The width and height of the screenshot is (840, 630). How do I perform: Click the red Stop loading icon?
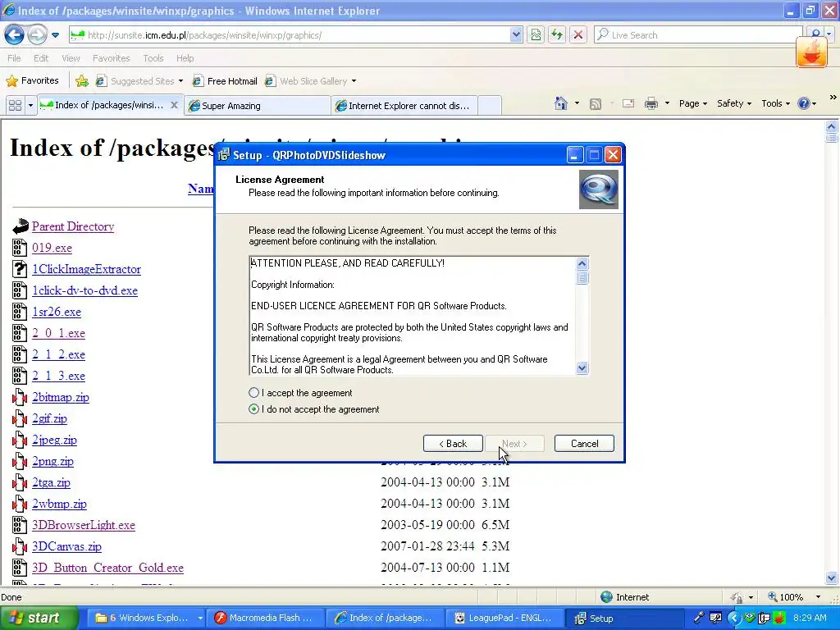pos(578,35)
